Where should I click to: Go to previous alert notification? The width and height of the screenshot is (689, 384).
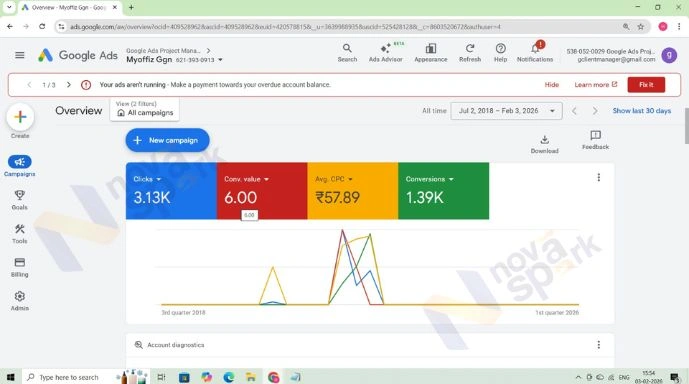point(29,84)
